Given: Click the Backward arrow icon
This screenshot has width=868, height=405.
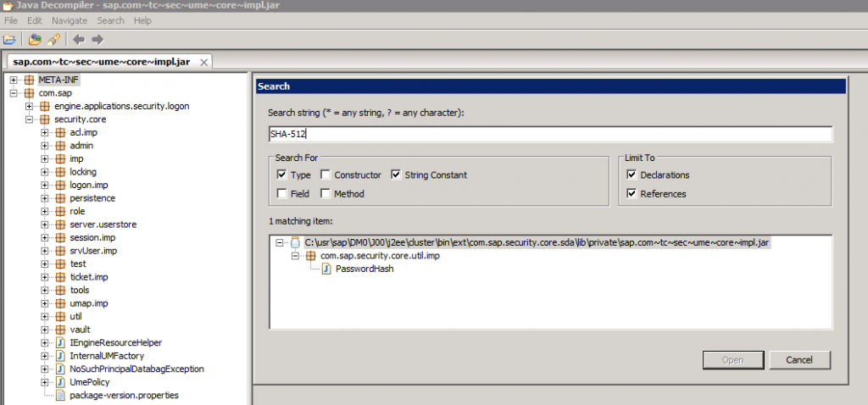Looking at the screenshot, I should click(79, 39).
